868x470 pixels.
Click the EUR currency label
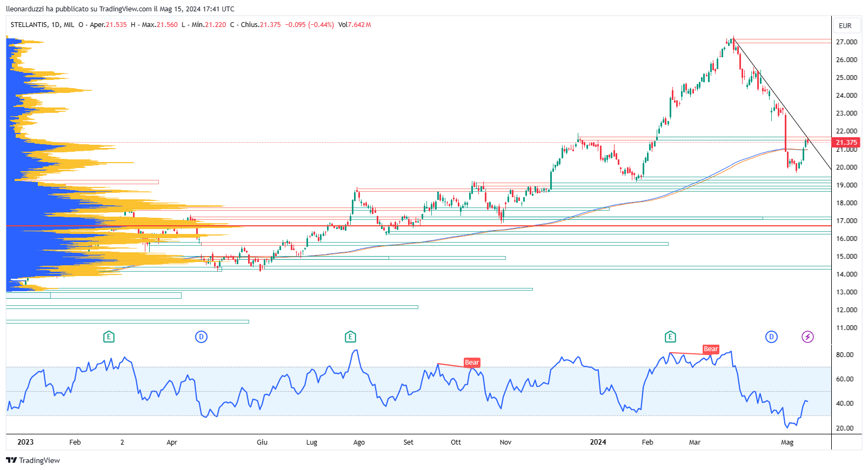click(x=845, y=26)
